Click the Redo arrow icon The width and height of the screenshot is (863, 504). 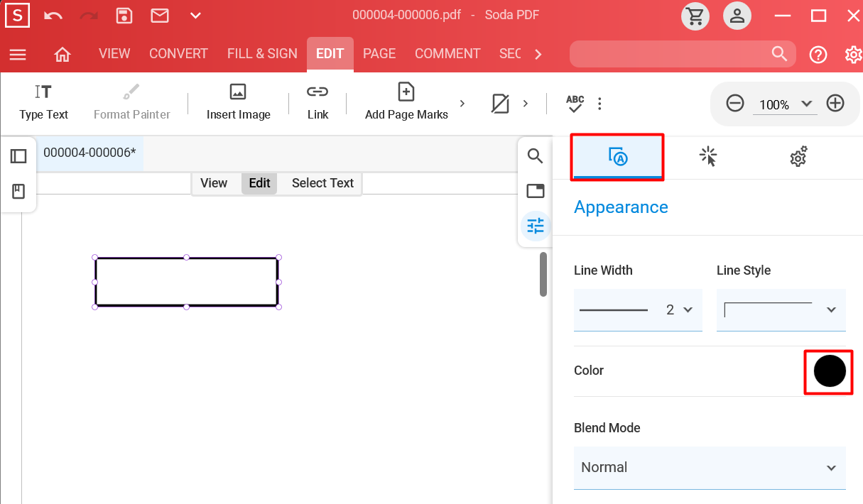click(89, 16)
